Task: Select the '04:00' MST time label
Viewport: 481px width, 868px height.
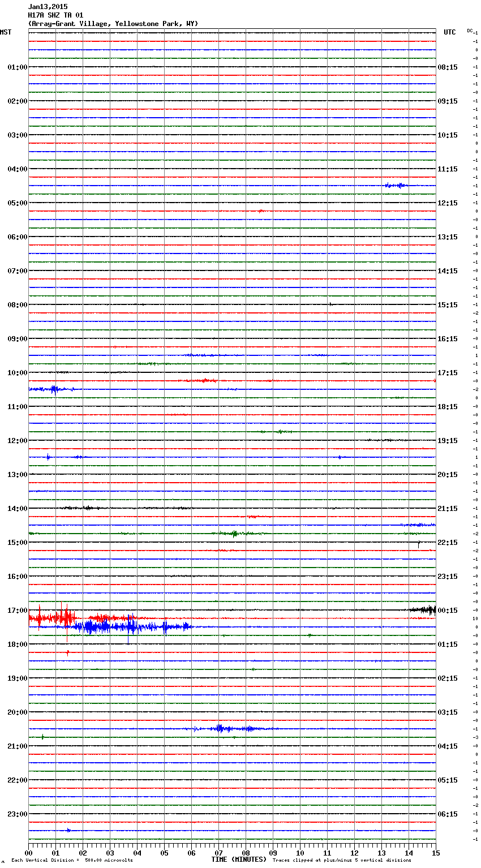Action: coord(18,169)
